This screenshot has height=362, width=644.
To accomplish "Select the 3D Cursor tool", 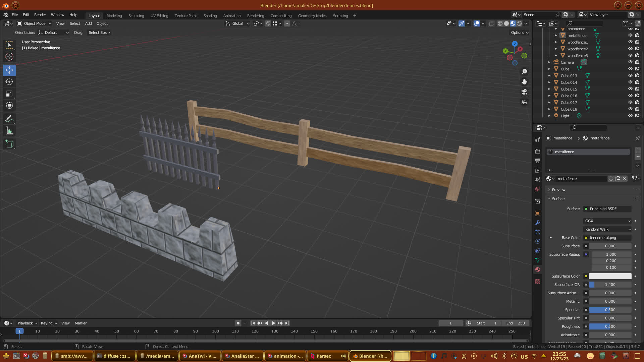I will (x=9, y=57).
